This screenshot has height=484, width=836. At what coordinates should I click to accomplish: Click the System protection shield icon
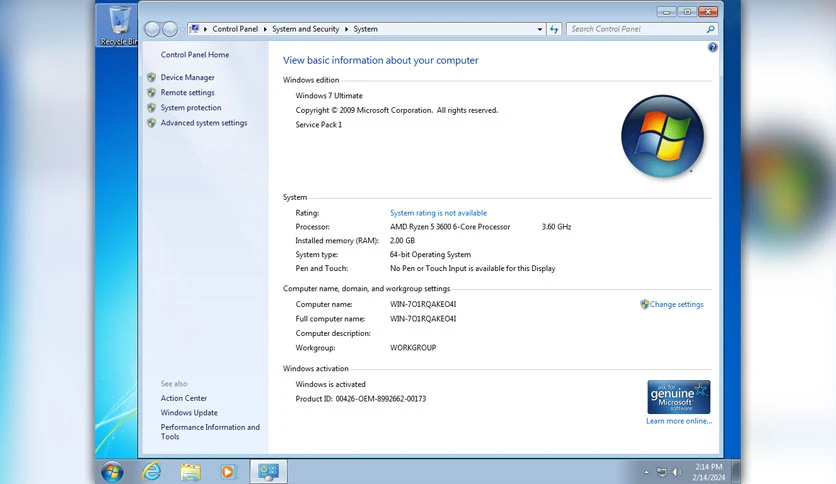pyautogui.click(x=151, y=108)
